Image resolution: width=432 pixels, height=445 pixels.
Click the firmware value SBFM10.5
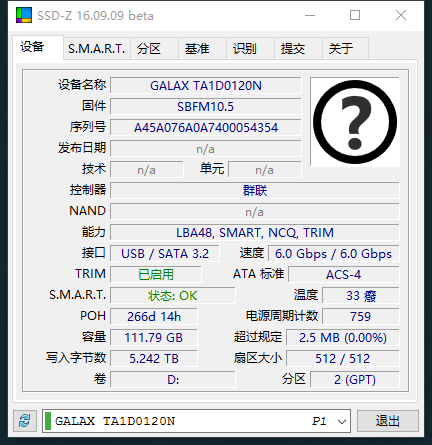[206, 107]
